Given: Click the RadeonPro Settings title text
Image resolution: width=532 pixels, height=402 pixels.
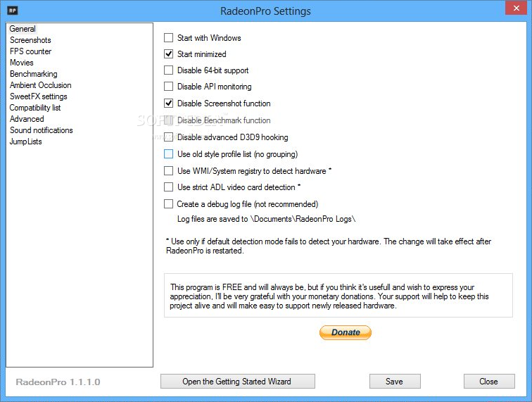Looking at the screenshot, I should coord(265,11).
